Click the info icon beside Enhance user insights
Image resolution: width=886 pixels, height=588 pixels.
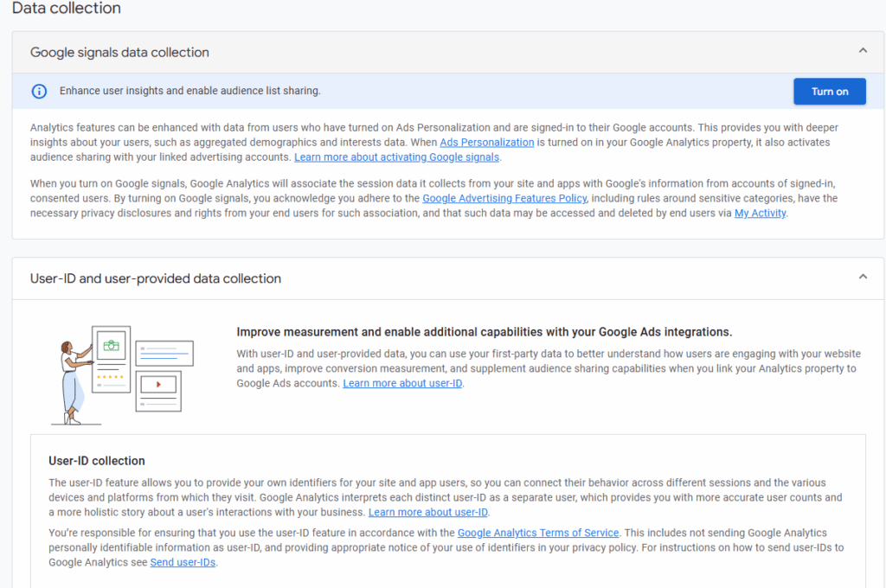[39, 91]
